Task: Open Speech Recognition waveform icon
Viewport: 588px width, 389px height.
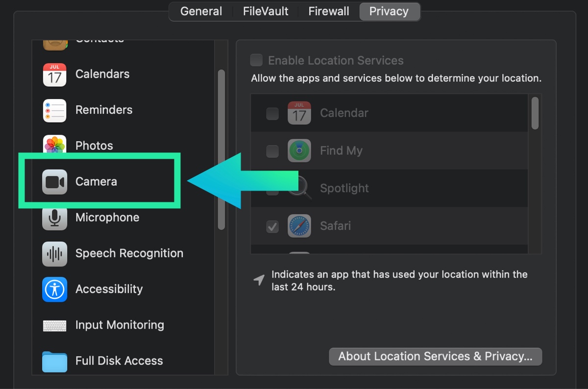Action: [54, 253]
